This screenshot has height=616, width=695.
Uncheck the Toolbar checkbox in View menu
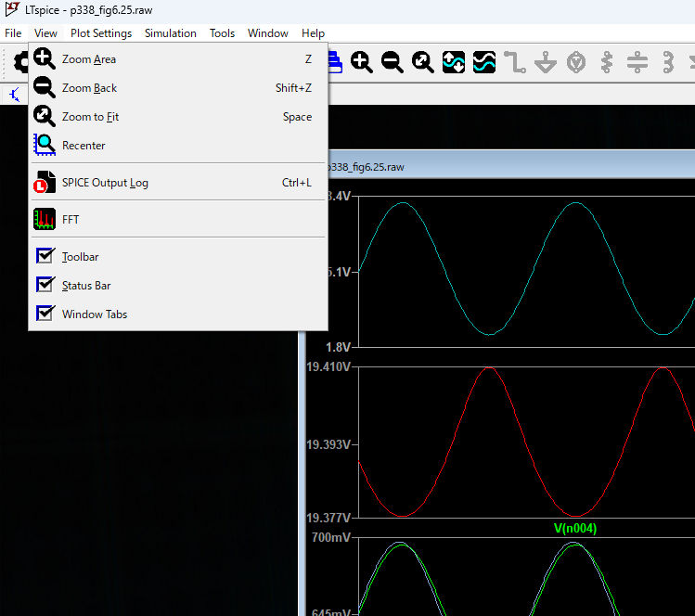(x=45, y=257)
